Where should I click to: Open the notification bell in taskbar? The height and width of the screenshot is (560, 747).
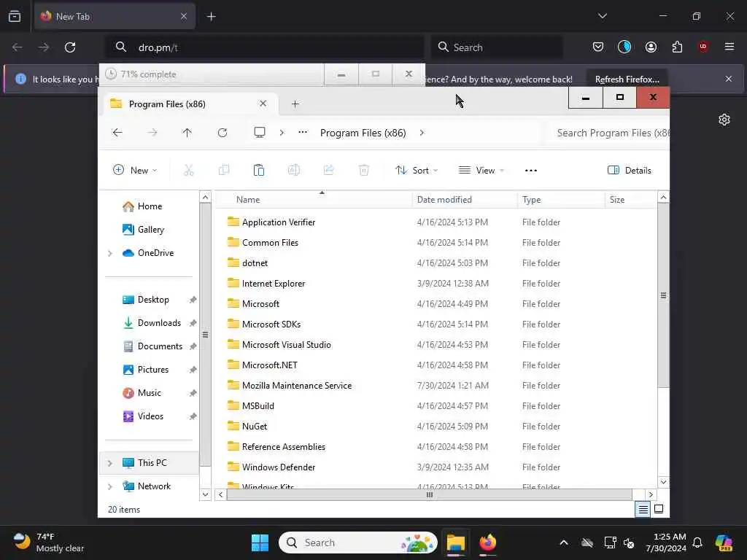pos(697,542)
